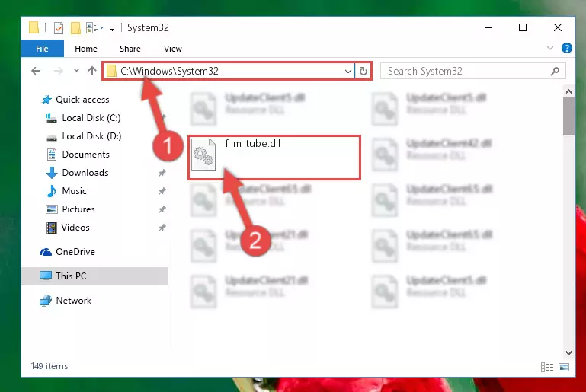The height and width of the screenshot is (392, 586).
Task: Click the folder icon in the address bar
Action: coord(111,71)
